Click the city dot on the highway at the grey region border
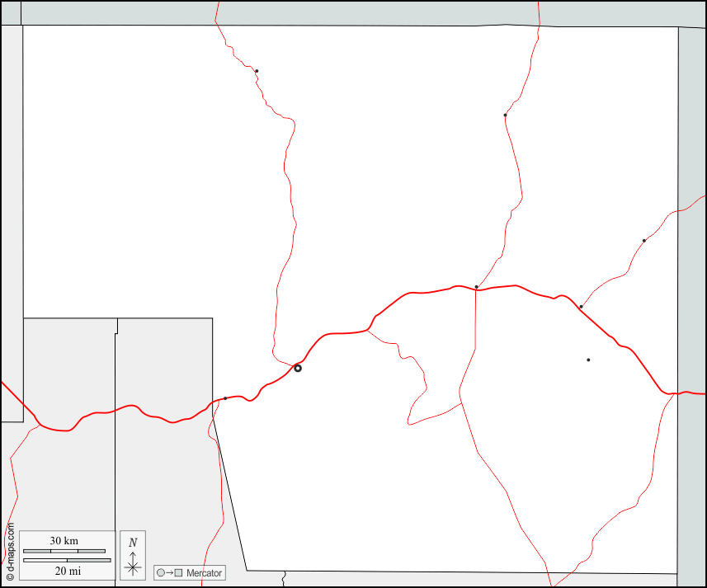 tap(225, 398)
